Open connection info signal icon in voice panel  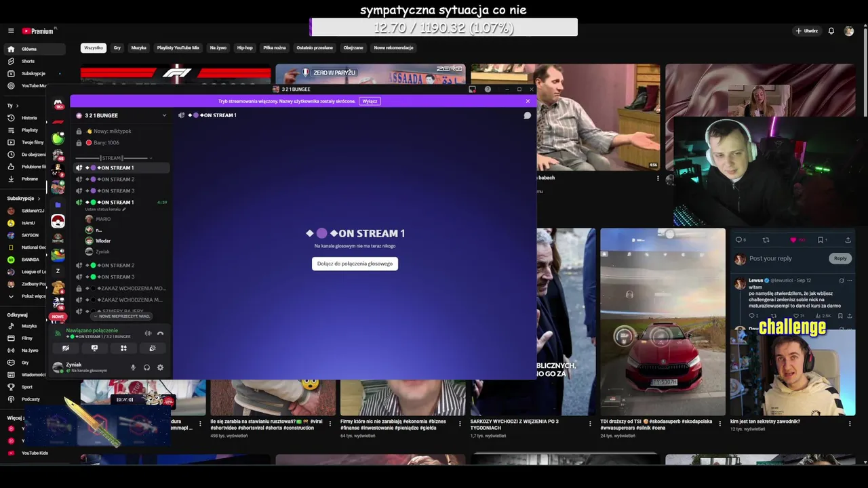point(58,333)
